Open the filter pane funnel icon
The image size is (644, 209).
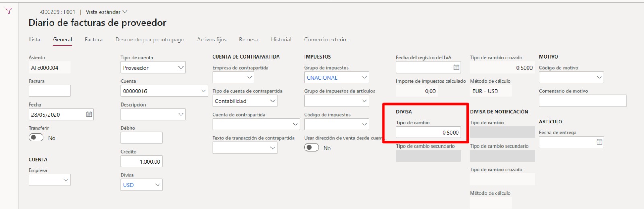[9, 11]
